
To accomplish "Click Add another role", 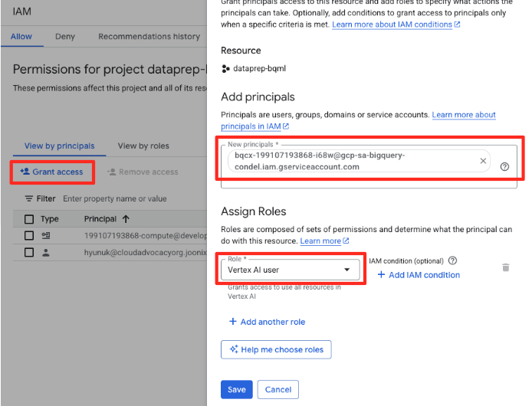I will pyautogui.click(x=267, y=322).
